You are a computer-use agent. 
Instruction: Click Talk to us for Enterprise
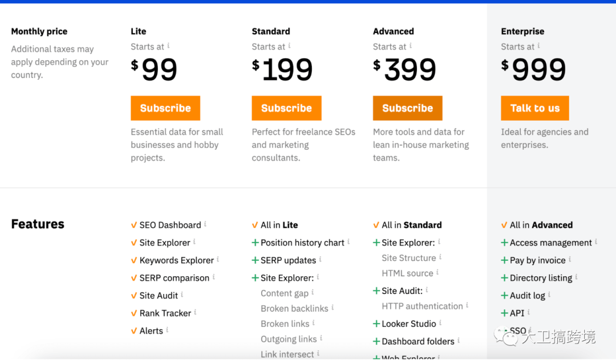coord(534,108)
